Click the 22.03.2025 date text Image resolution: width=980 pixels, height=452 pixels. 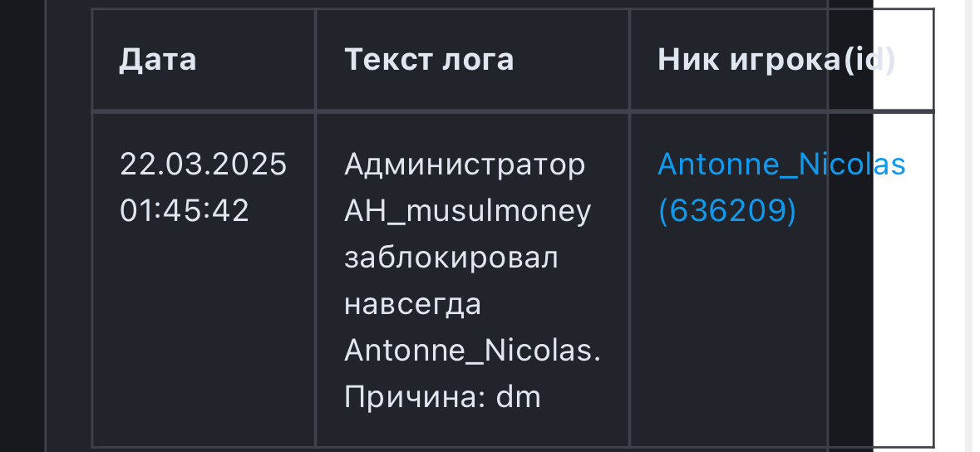[x=203, y=165]
